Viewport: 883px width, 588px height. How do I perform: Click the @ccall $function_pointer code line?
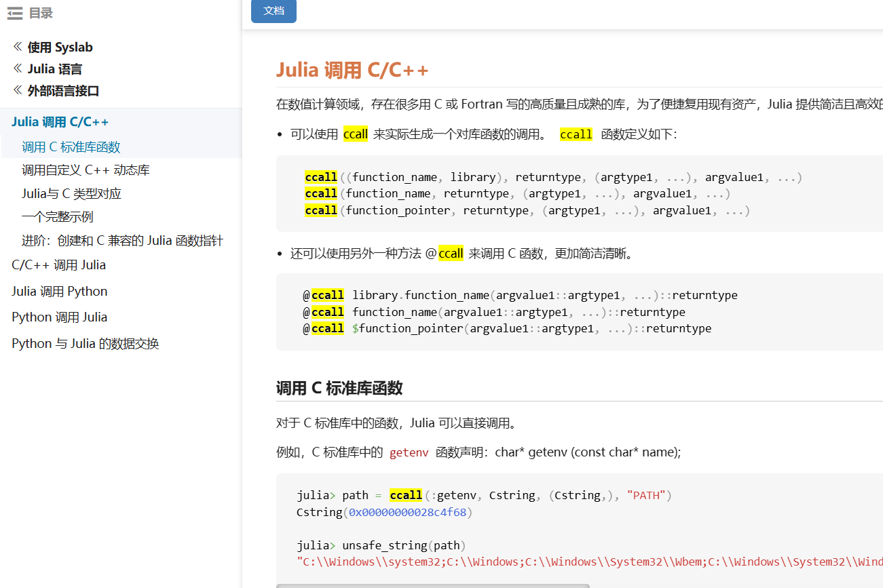507,328
